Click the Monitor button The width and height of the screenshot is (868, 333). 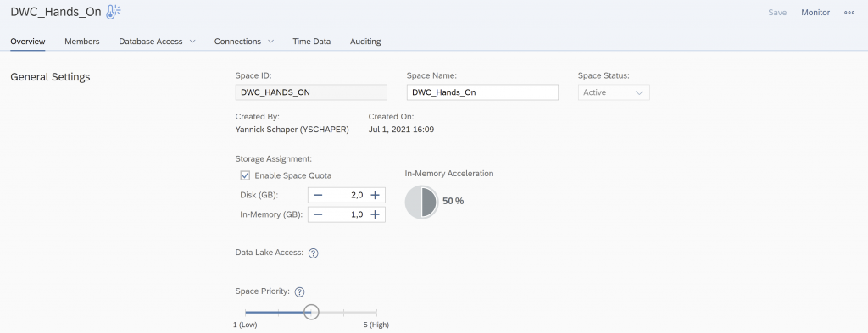815,12
